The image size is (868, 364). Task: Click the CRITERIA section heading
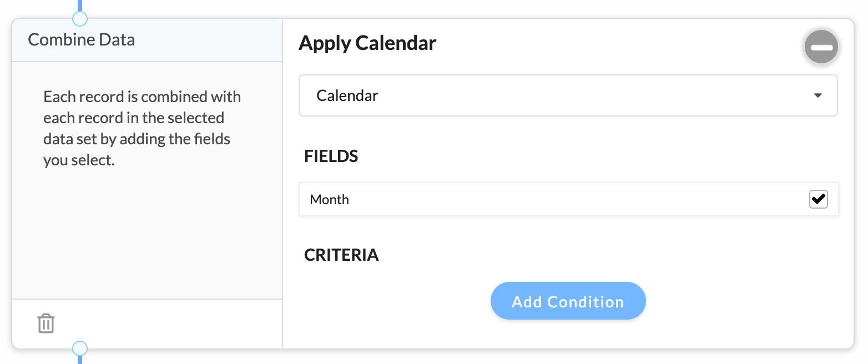[x=341, y=255]
